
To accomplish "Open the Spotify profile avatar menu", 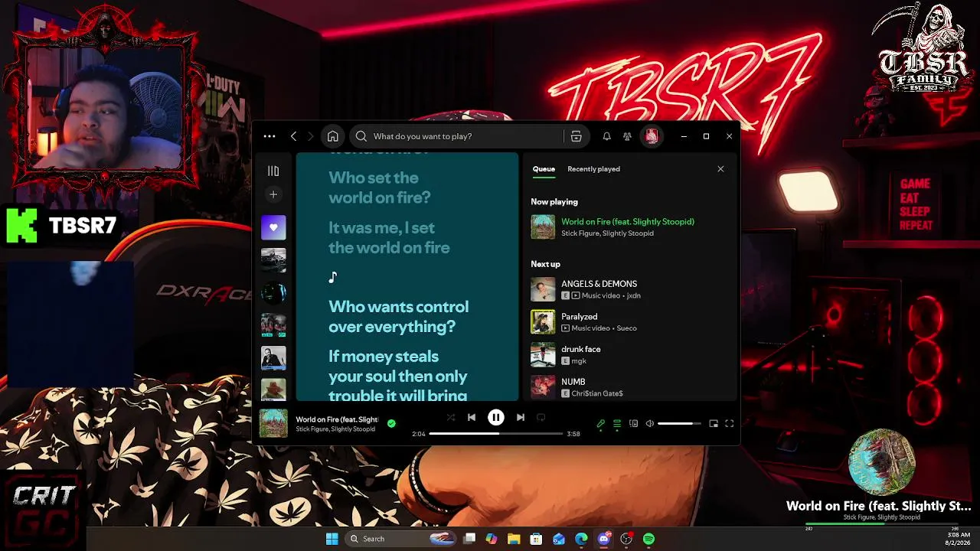I will pyautogui.click(x=652, y=136).
